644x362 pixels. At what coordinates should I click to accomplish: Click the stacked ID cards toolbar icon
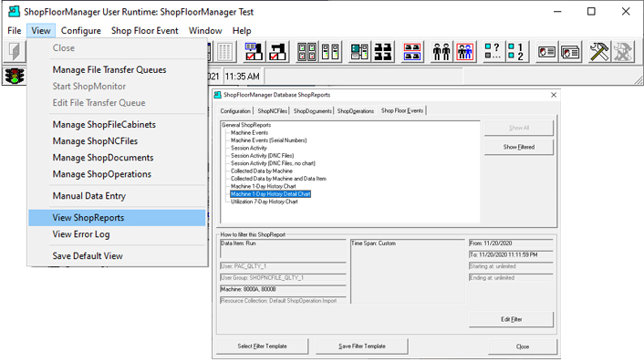[x=570, y=52]
